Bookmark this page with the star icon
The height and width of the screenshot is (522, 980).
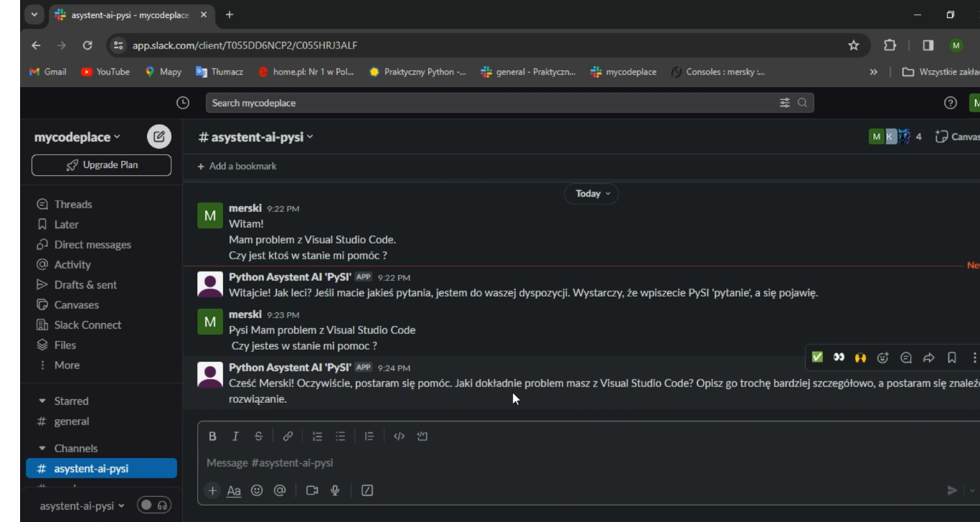(854, 45)
